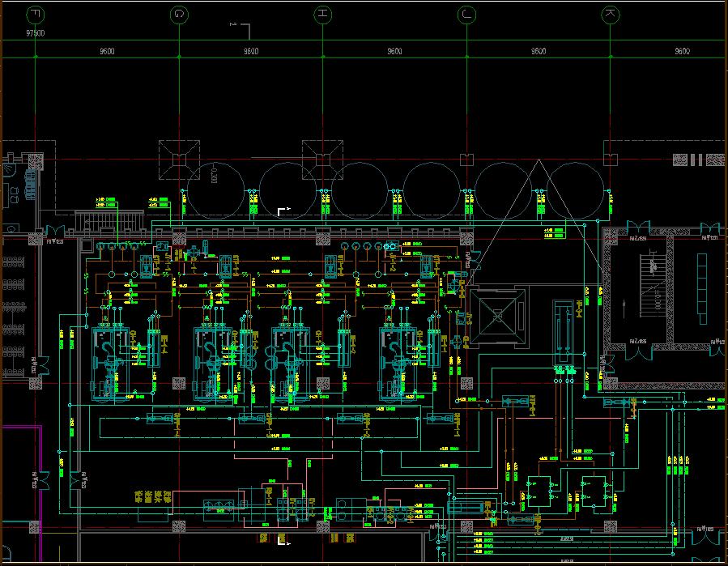Select the grid axis bubble labeled J
Viewport: 728px width, 566px height.
click(466, 15)
